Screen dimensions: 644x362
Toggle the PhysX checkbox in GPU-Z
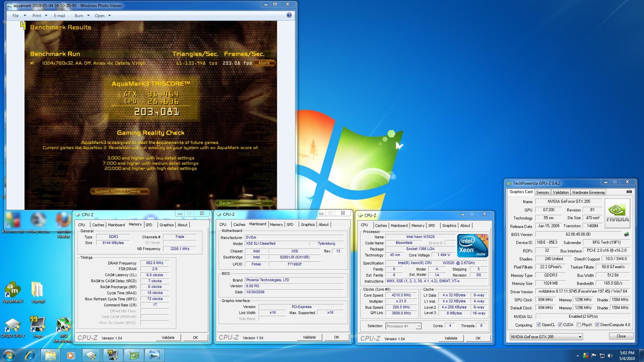click(x=578, y=325)
